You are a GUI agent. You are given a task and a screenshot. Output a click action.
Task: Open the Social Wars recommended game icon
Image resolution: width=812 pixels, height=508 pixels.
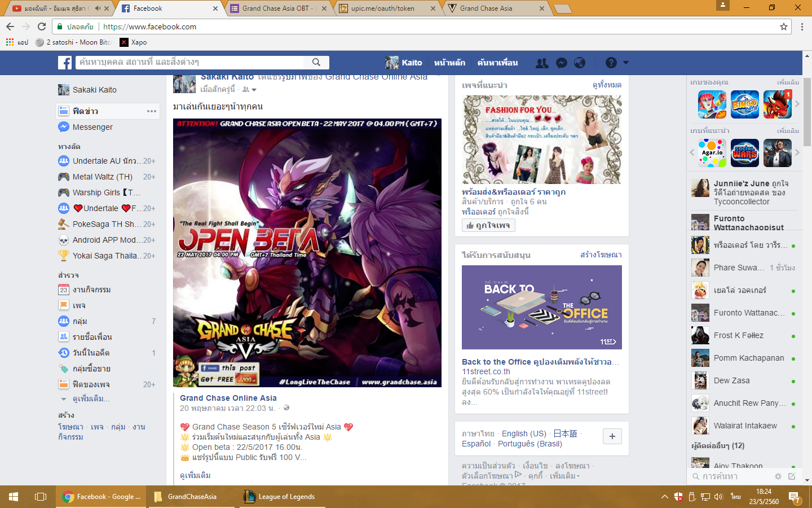point(745,153)
